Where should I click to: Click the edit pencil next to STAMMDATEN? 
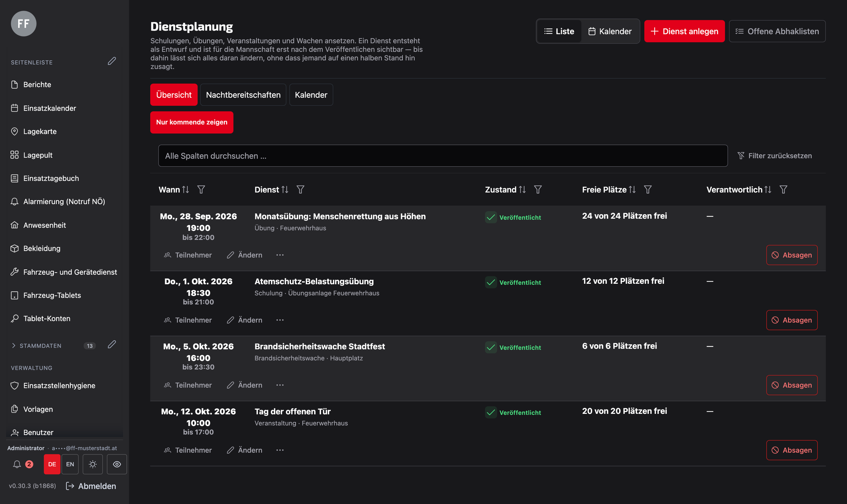click(112, 345)
